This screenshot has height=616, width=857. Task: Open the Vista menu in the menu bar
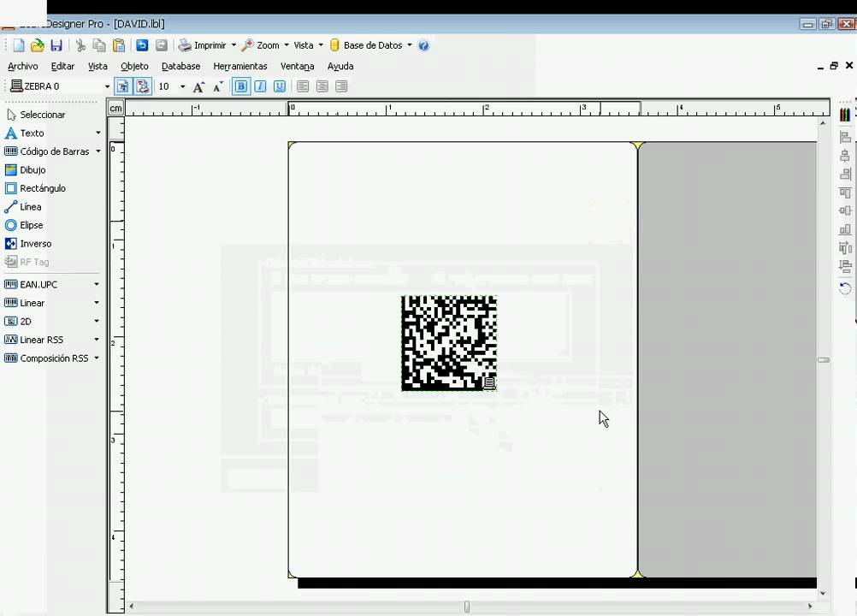98,66
